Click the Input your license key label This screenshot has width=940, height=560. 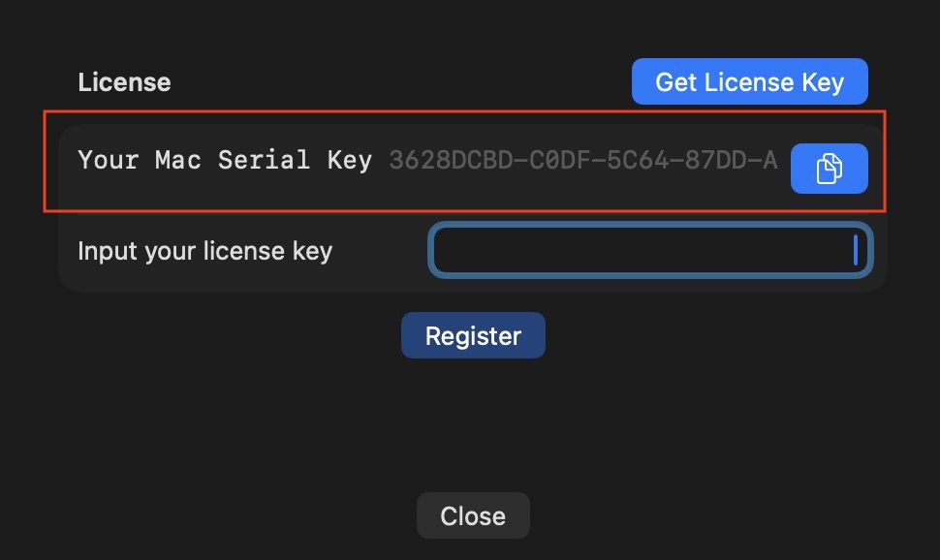(204, 252)
